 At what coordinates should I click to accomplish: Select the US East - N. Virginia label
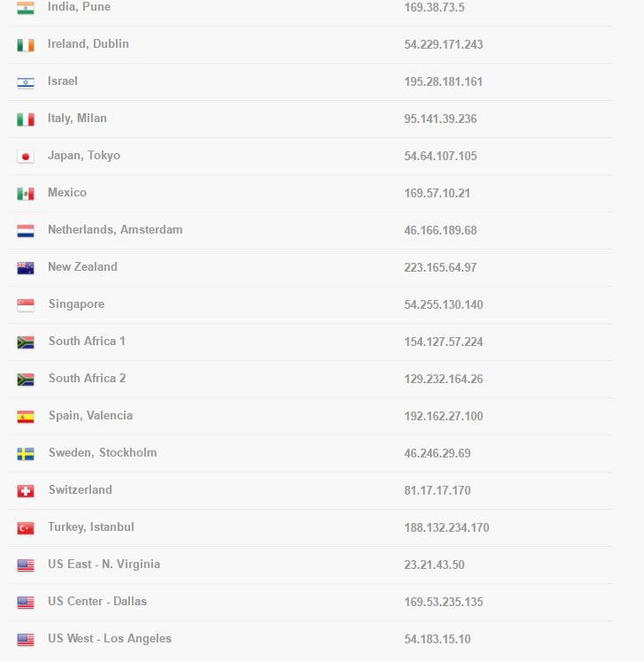pos(103,565)
